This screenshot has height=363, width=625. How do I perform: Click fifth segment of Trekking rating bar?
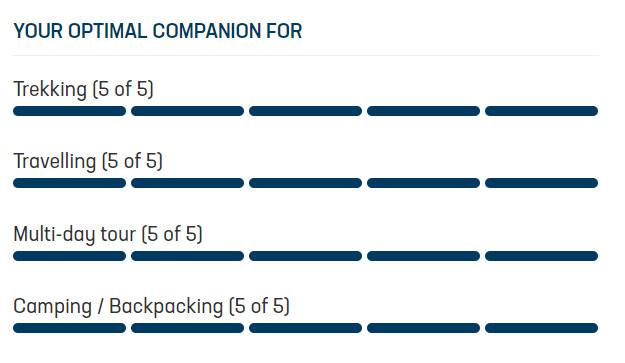tap(541, 111)
